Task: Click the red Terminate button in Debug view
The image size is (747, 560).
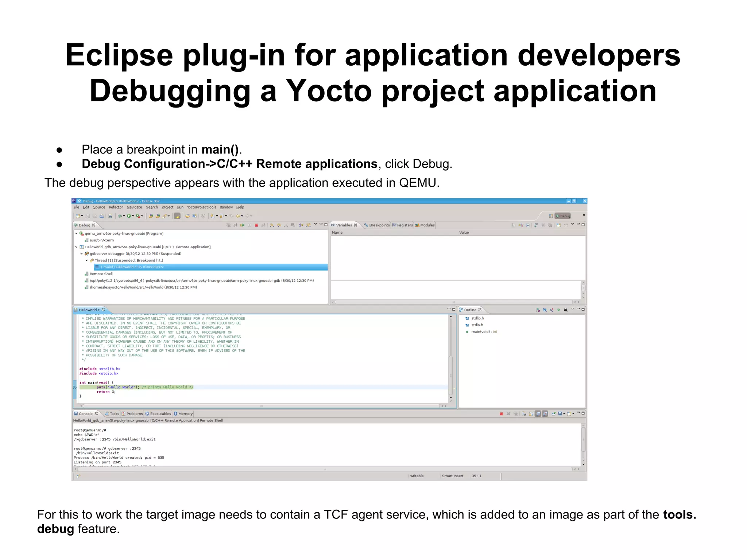Action: [256, 225]
